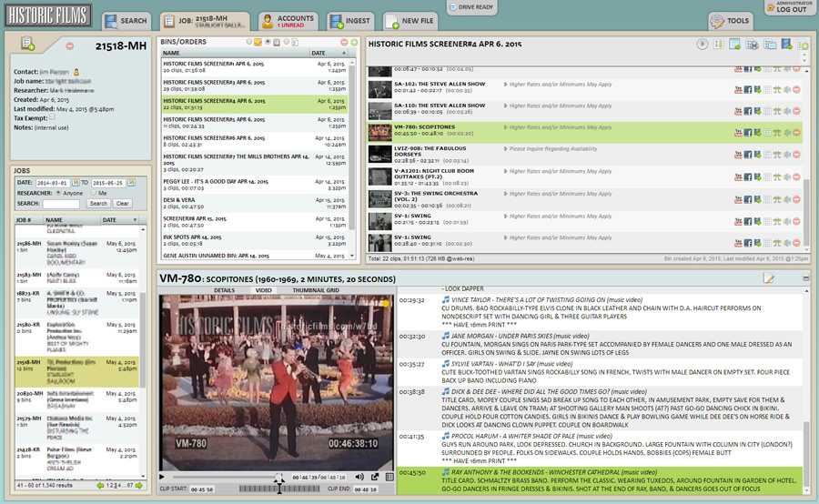819x504 pixels.
Task: Click the YouTube icon on VM-780 Scopitones row
Action: [738, 133]
